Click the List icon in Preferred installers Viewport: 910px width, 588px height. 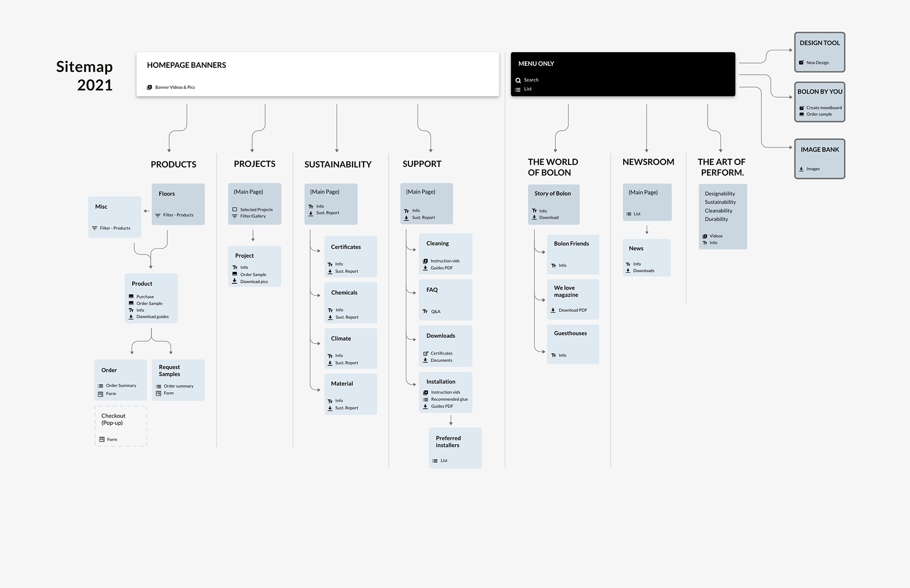click(435, 461)
